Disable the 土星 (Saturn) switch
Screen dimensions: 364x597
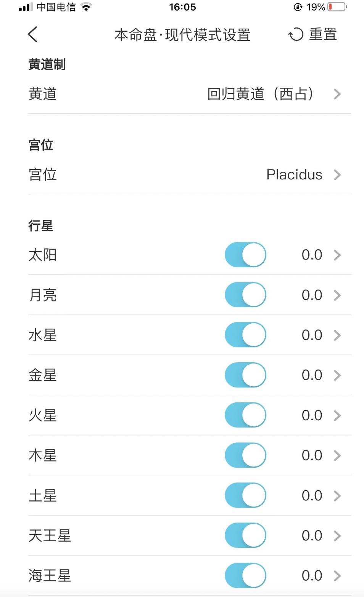[245, 495]
